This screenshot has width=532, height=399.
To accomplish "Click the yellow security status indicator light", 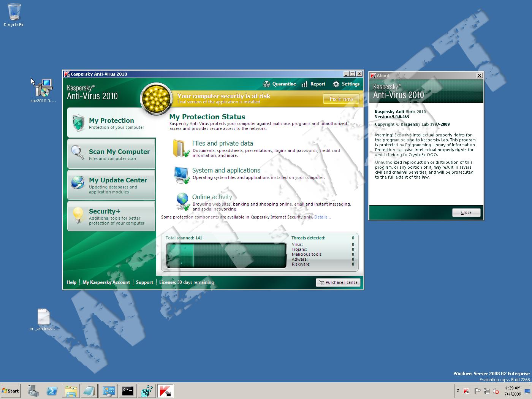I will pyautogui.click(x=156, y=99).
